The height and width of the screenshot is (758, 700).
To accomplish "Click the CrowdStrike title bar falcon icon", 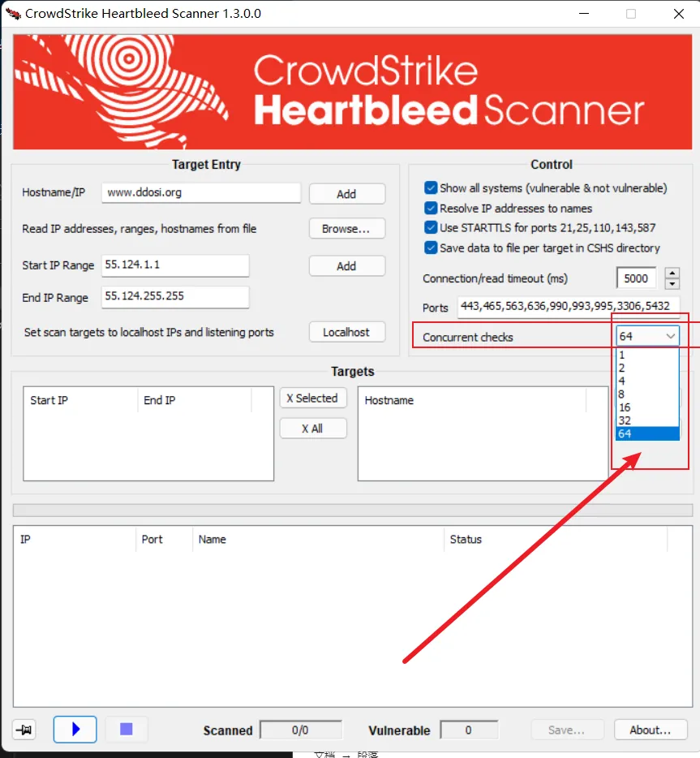I will tap(13, 14).
